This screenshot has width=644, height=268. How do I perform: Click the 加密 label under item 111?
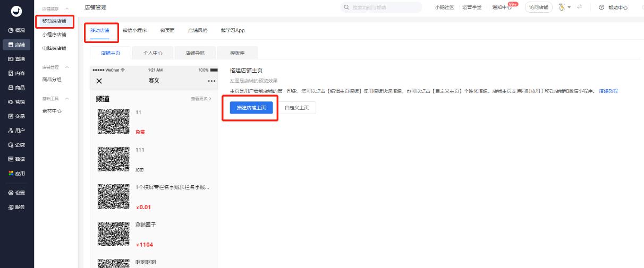point(140,170)
